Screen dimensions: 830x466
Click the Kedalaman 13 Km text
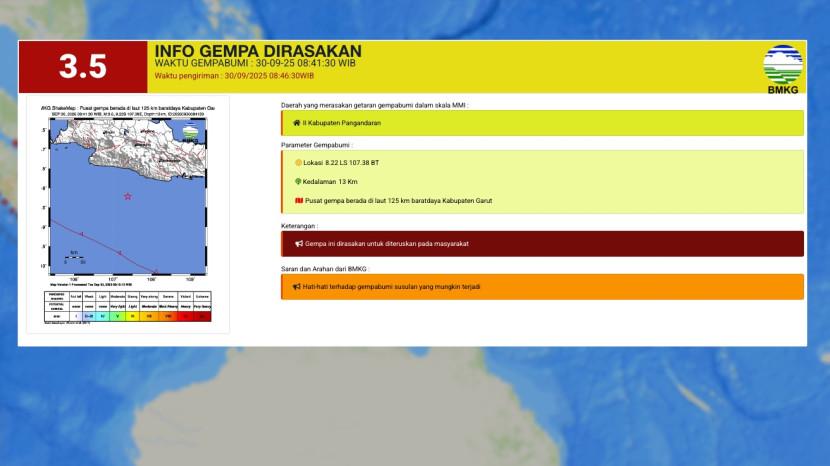330,181
